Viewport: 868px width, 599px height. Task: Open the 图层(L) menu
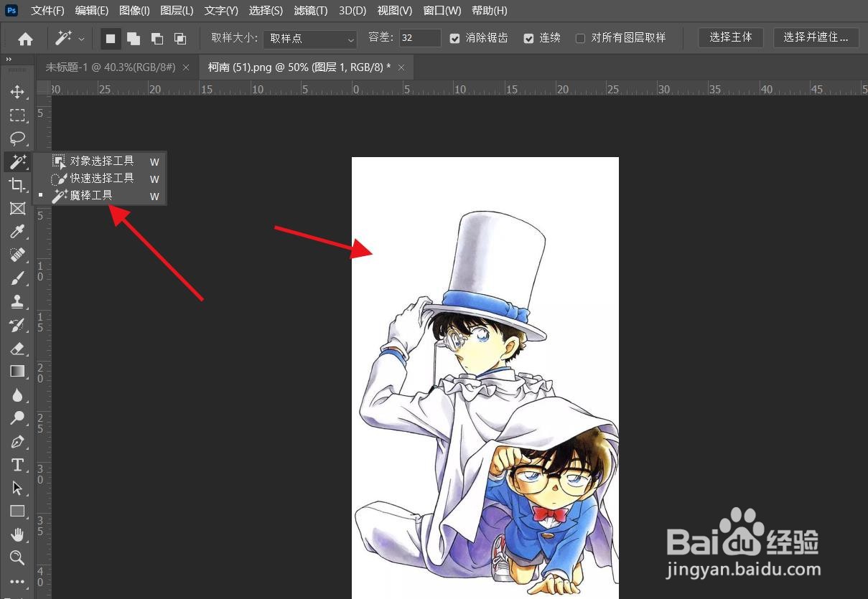point(177,11)
